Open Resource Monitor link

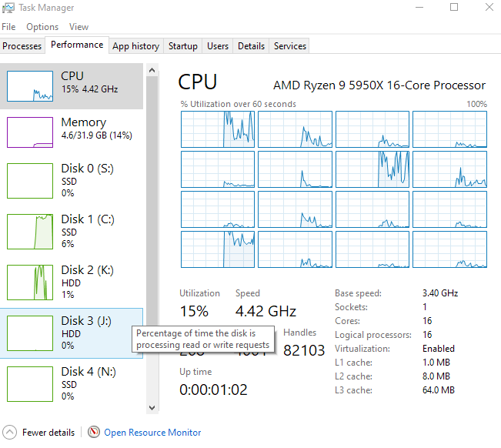click(x=152, y=433)
